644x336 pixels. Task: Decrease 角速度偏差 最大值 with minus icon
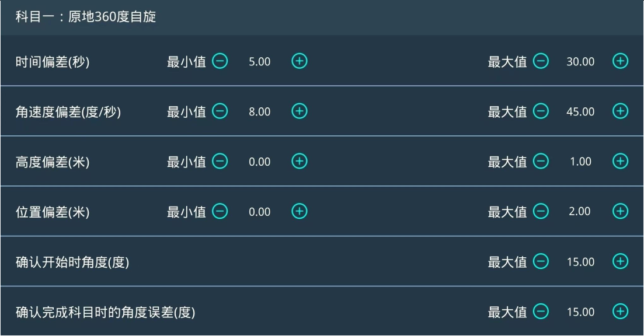coord(541,111)
